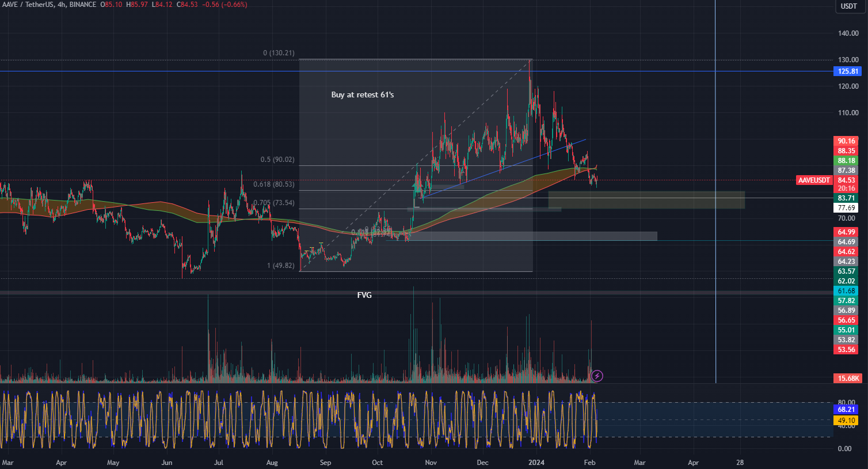This screenshot has height=469, width=868.
Task: Click the 2024 label on time axis
Action: [x=536, y=463]
